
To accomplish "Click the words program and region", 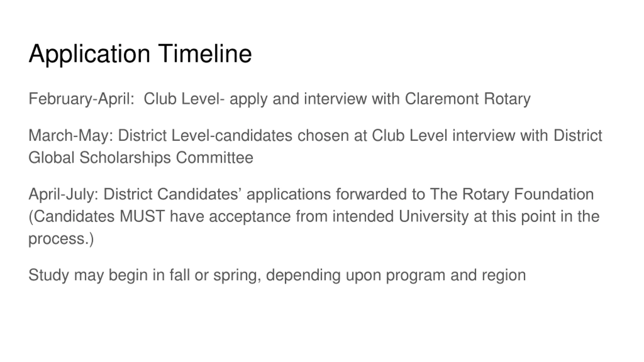I will pos(456,275).
